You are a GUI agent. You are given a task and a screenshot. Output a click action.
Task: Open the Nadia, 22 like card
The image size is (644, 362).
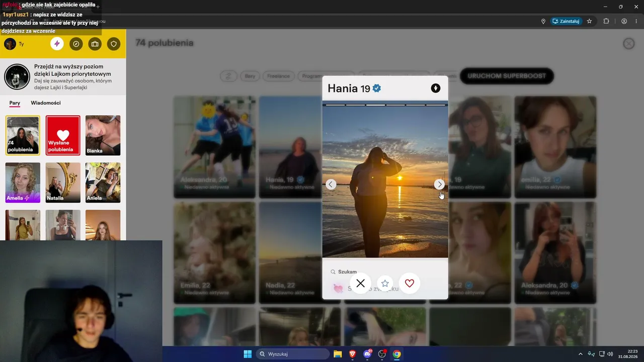tap(290, 252)
